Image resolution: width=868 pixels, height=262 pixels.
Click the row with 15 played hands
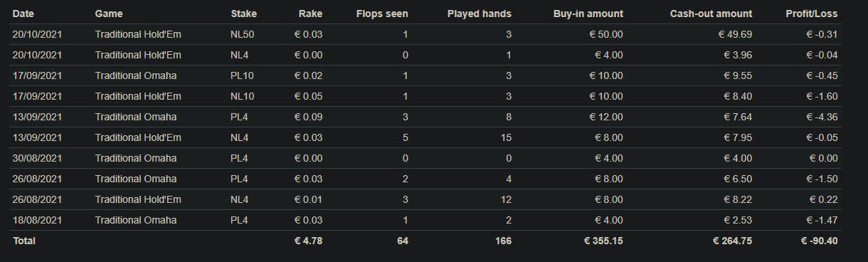pos(425,137)
